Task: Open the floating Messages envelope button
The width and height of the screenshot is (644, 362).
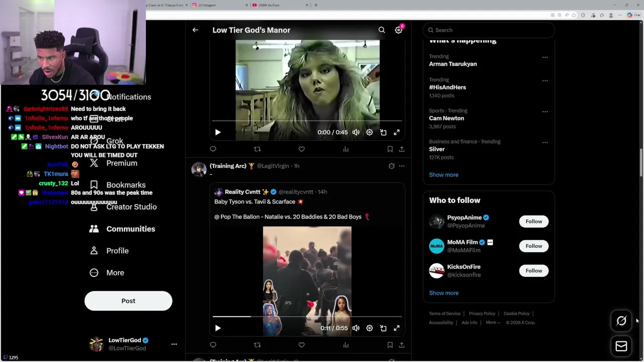Action: point(621,346)
